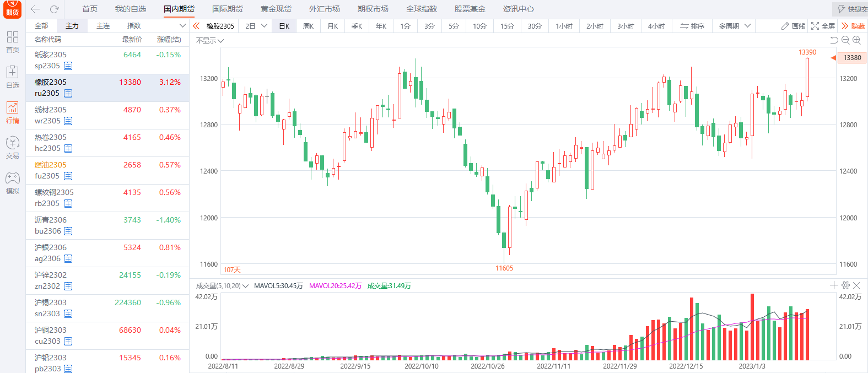The height and width of the screenshot is (373, 868).
Task: Open the 多周期 multi-period dropdown
Action: tap(735, 26)
